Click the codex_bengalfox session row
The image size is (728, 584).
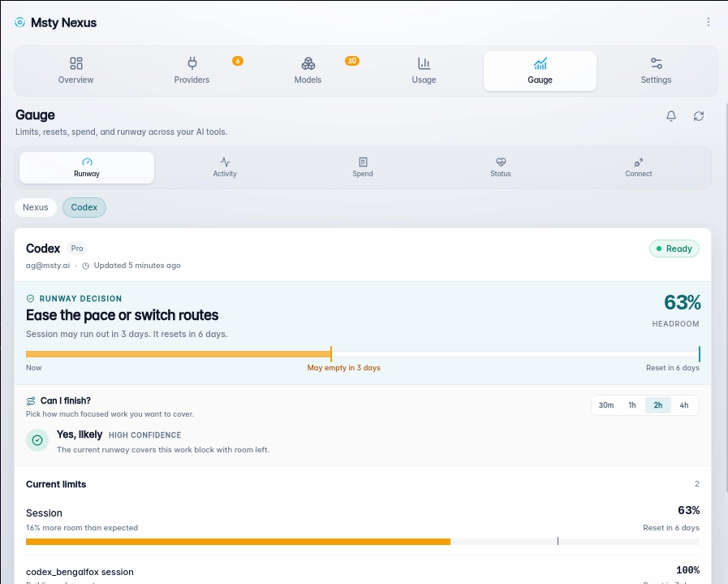(x=363, y=572)
